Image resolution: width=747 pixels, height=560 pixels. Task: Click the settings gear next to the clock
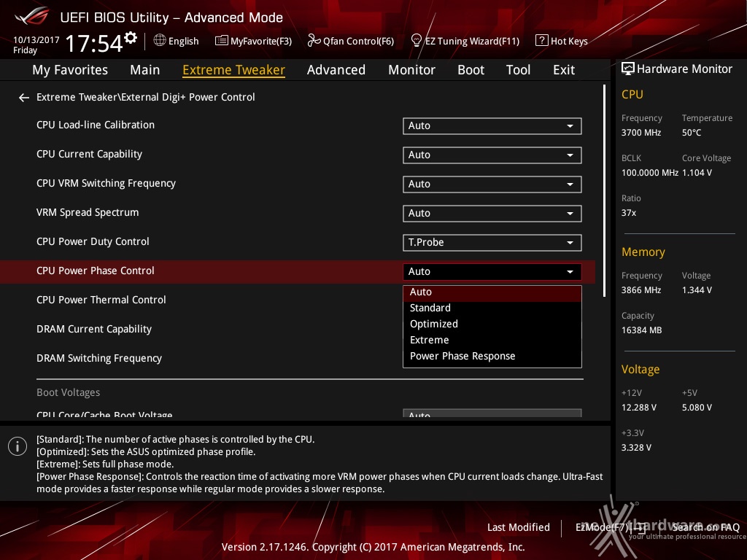131,38
